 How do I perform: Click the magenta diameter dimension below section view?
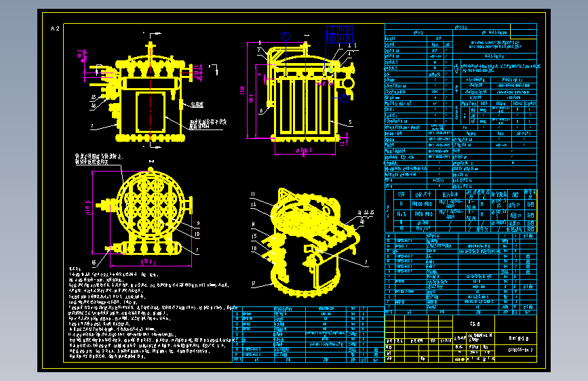[x=304, y=151]
